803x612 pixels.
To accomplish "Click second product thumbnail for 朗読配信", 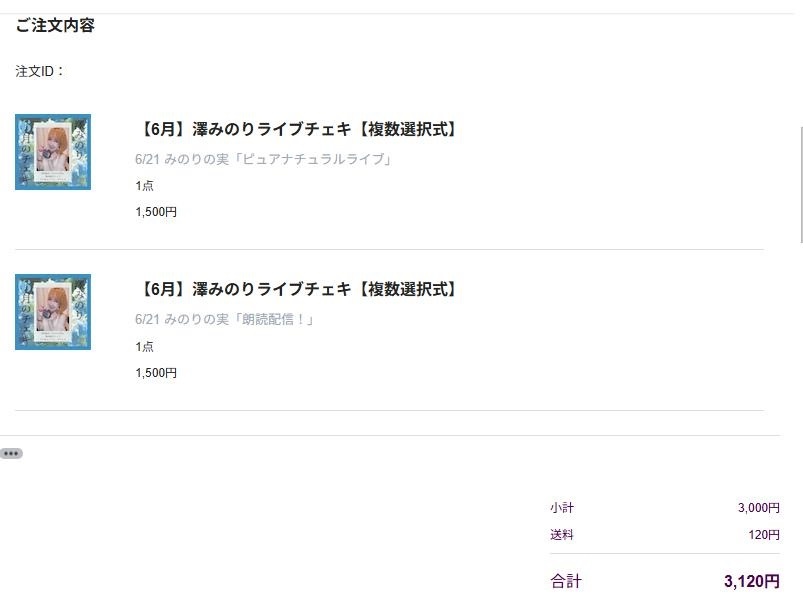I will pos(53,312).
